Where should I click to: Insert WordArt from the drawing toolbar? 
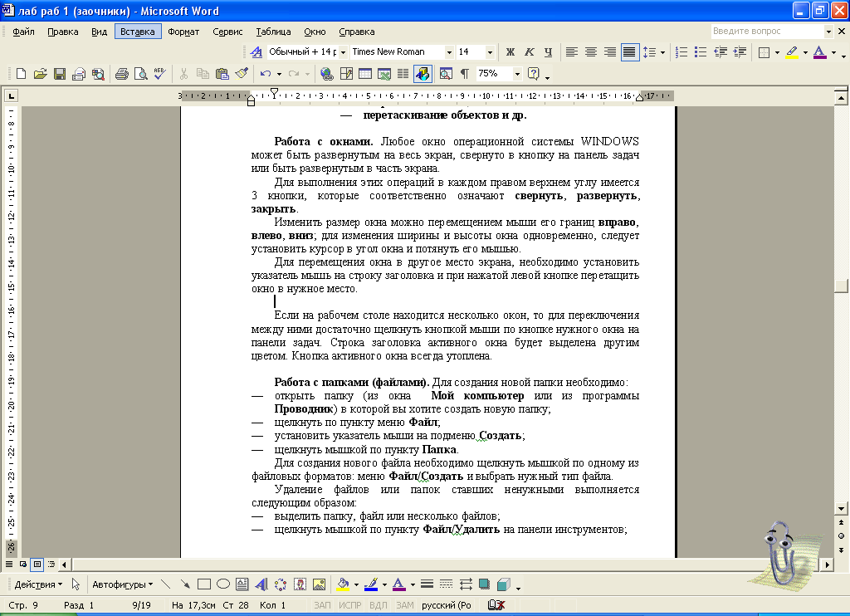click(261, 584)
